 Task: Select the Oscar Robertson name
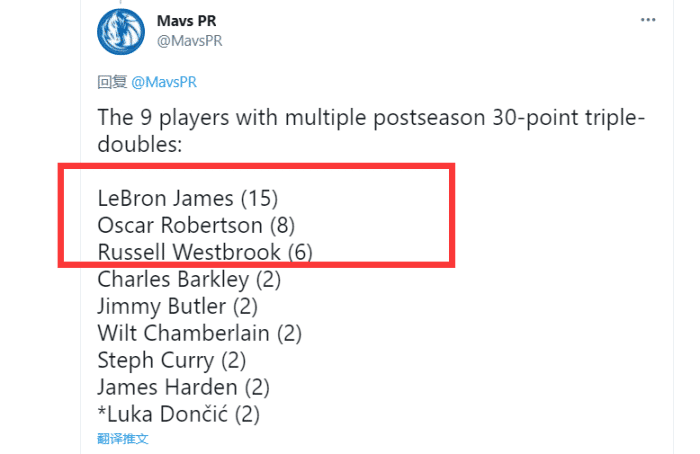tap(180, 225)
